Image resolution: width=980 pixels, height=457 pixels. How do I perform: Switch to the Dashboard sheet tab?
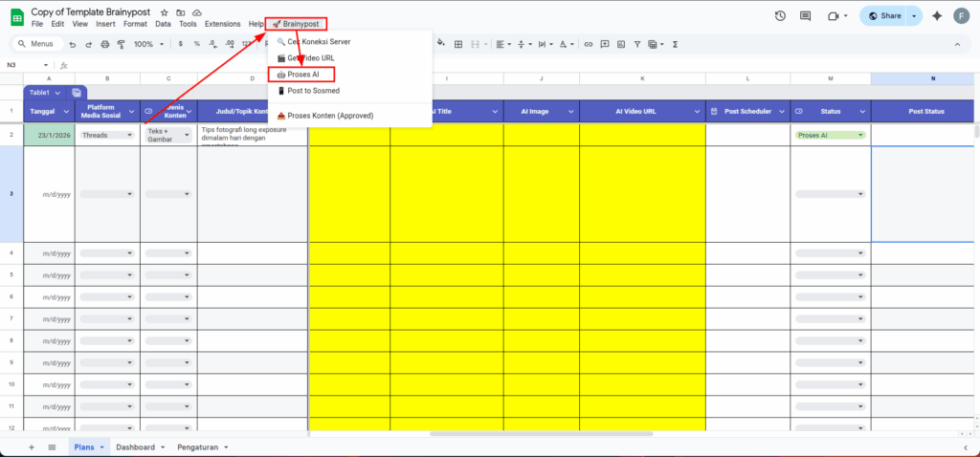click(x=135, y=446)
